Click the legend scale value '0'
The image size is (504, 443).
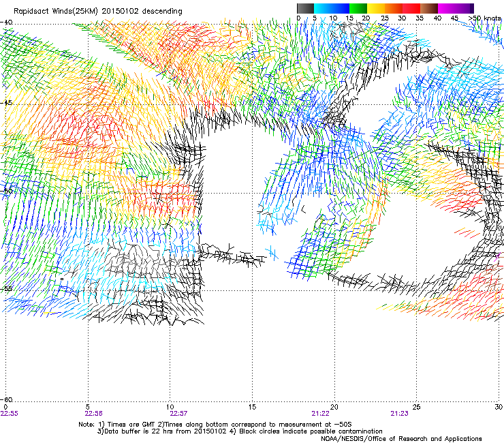pyautogui.click(x=298, y=18)
